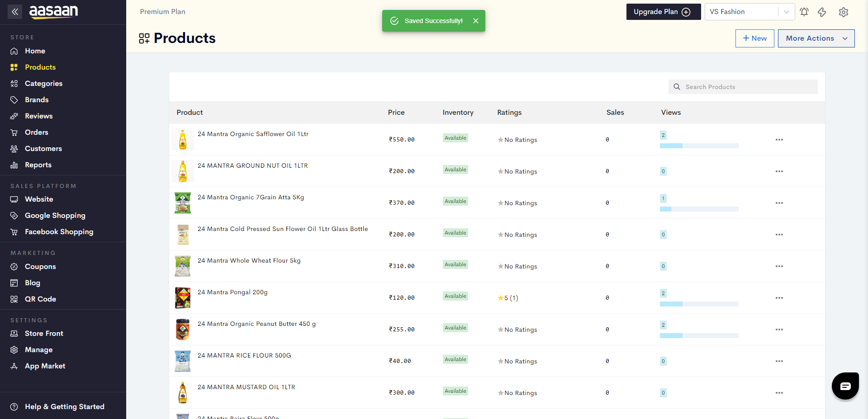Go to the Orders page
868x419 pixels.
point(37,132)
